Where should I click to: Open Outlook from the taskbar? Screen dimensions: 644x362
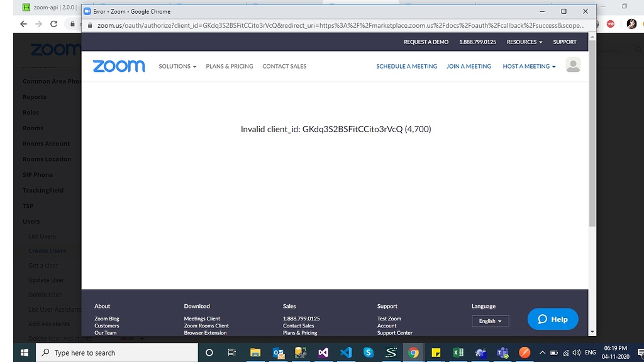[x=279, y=353]
